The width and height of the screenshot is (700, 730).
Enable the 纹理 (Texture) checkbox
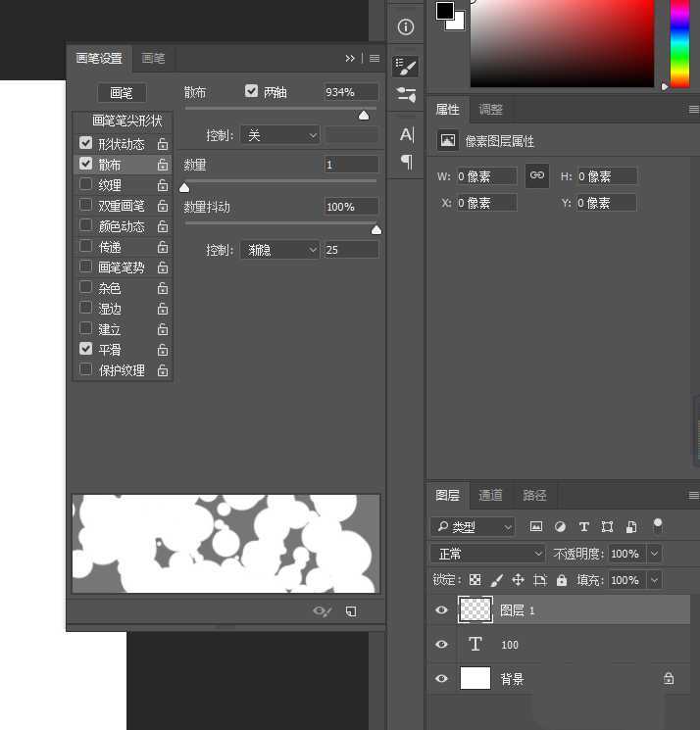coord(86,185)
